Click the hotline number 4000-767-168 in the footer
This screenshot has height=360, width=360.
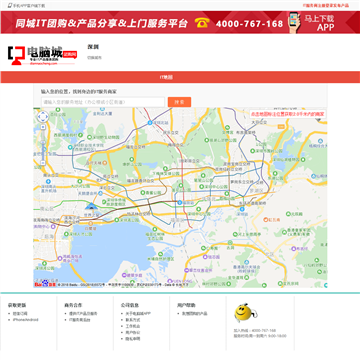(264, 330)
